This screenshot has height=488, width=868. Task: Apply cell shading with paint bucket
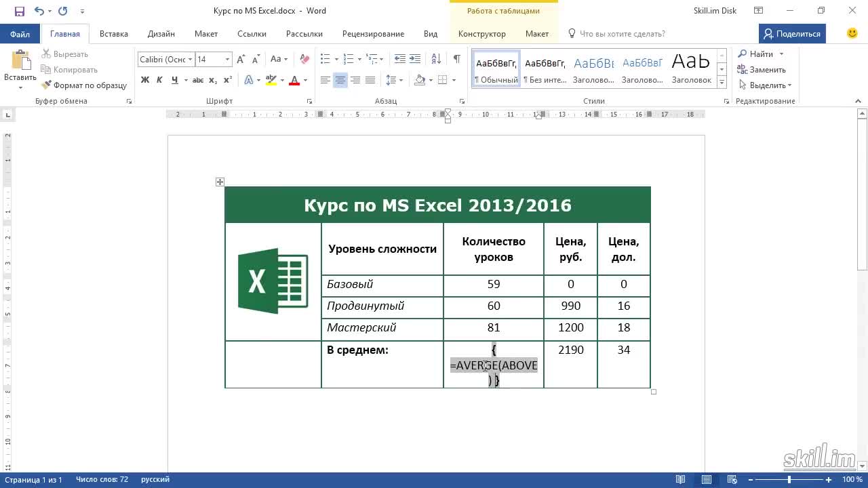tap(420, 80)
